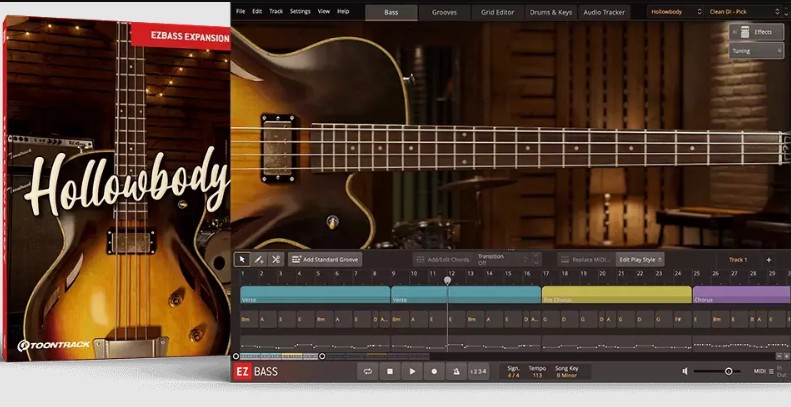Open the View menu
The width and height of the screenshot is (791, 407).
(x=324, y=11)
